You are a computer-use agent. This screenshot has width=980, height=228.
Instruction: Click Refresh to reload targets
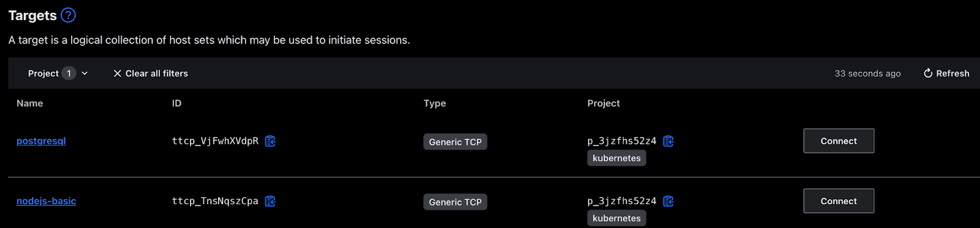pyautogui.click(x=946, y=73)
